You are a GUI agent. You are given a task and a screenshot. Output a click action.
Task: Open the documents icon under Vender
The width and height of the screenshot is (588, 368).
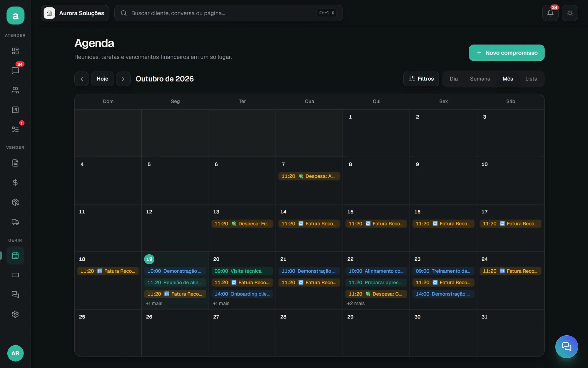(15, 163)
